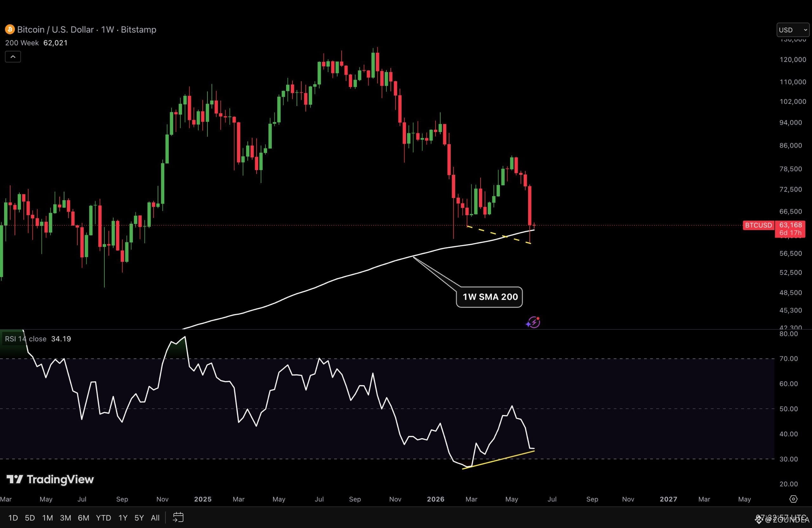
Task: Click the 70.00 RSI axis label
Action: (789, 359)
